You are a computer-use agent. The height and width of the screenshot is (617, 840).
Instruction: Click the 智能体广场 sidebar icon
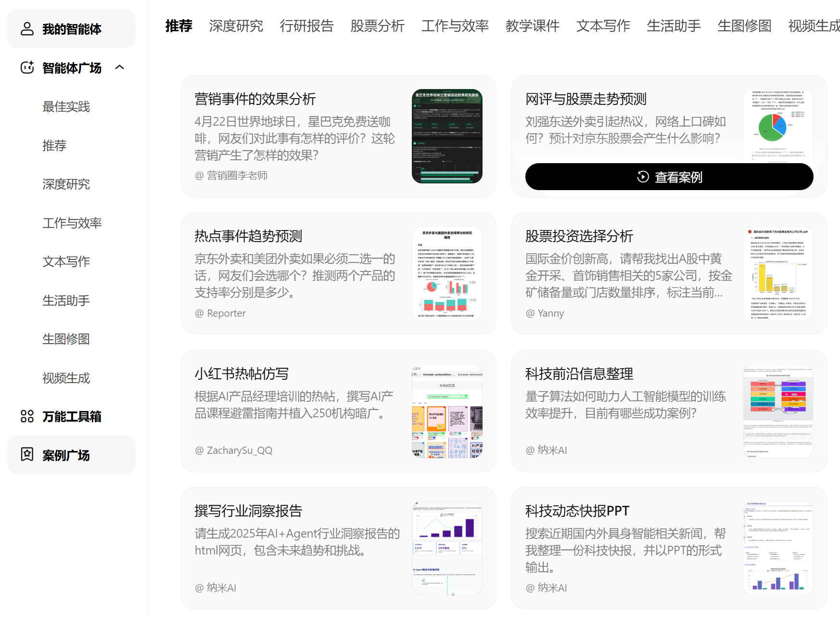pyautogui.click(x=27, y=67)
